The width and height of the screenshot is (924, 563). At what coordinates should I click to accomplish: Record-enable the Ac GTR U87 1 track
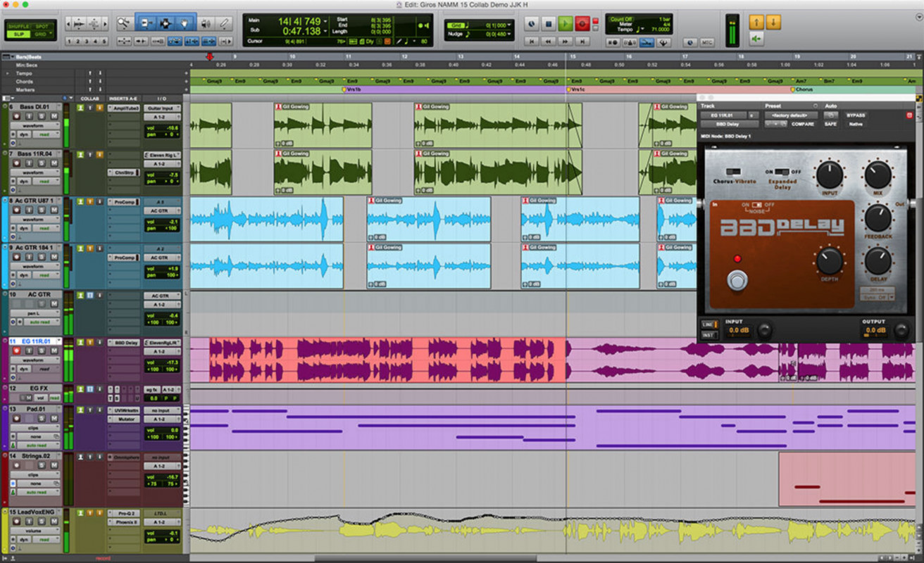pyautogui.click(x=17, y=210)
